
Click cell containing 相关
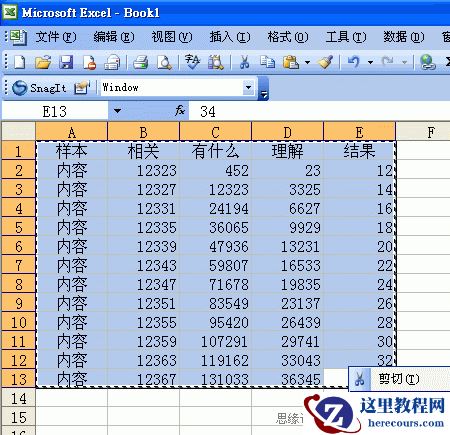pos(144,151)
